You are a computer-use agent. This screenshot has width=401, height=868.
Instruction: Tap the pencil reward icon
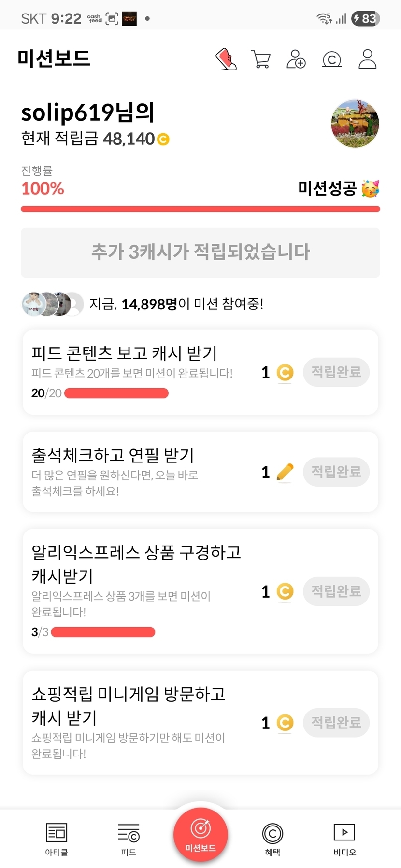pos(285,472)
